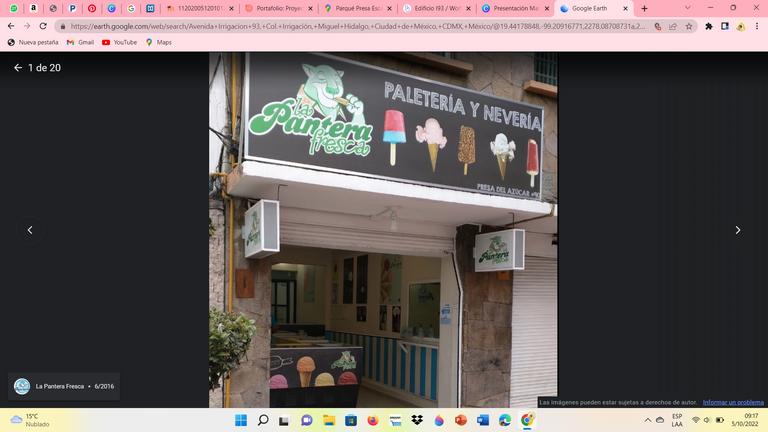Open the Gmail bookmark
The height and width of the screenshot is (432, 768).
click(80, 43)
